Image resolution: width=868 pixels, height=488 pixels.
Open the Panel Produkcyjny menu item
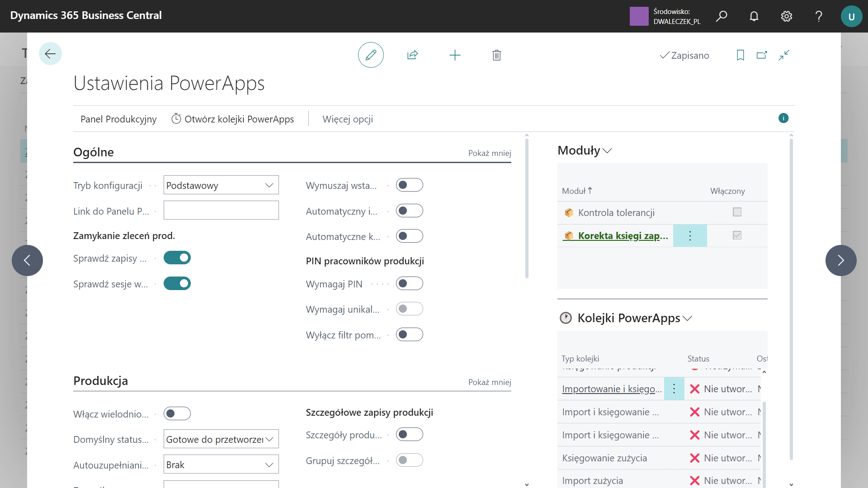(x=118, y=119)
